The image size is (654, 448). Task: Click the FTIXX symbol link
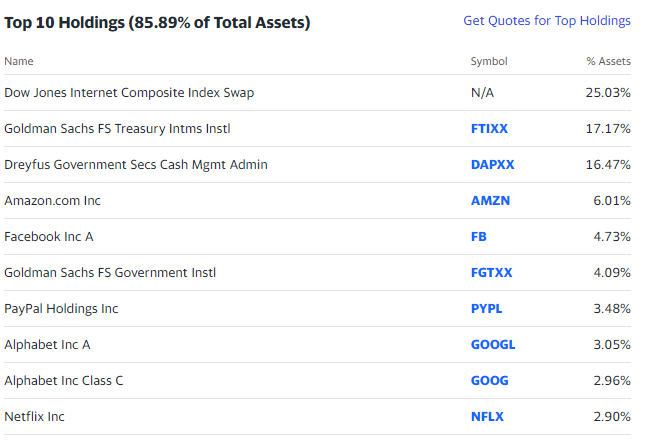[489, 128]
